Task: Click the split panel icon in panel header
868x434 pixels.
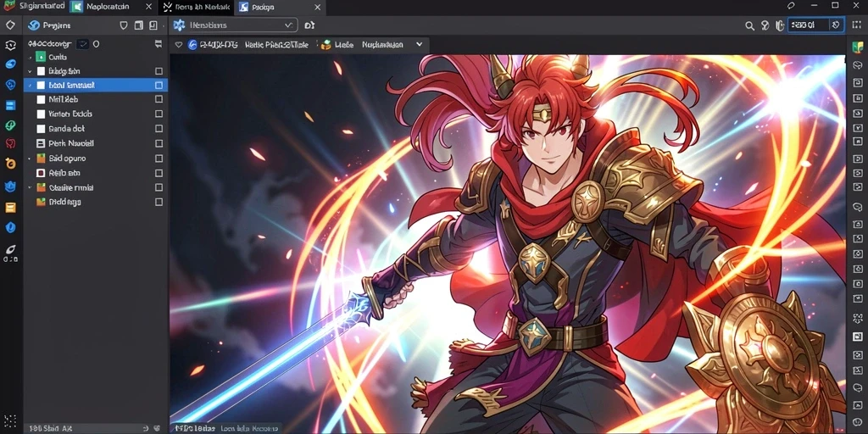Action: (x=139, y=25)
